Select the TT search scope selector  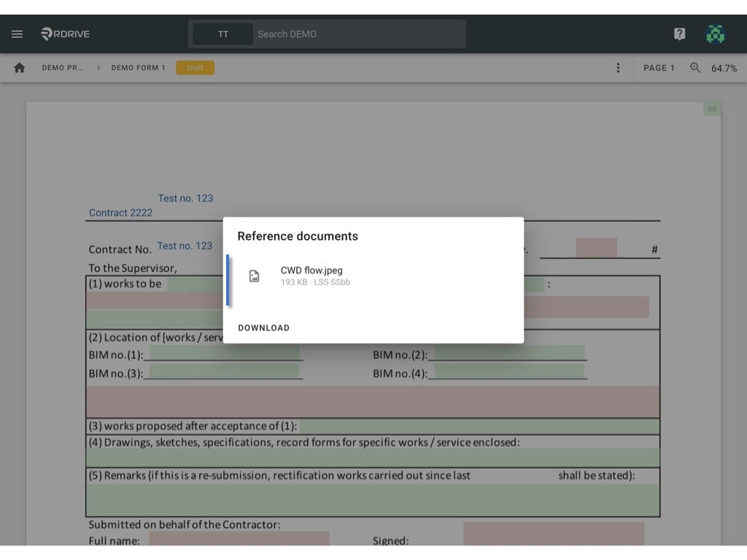point(223,34)
